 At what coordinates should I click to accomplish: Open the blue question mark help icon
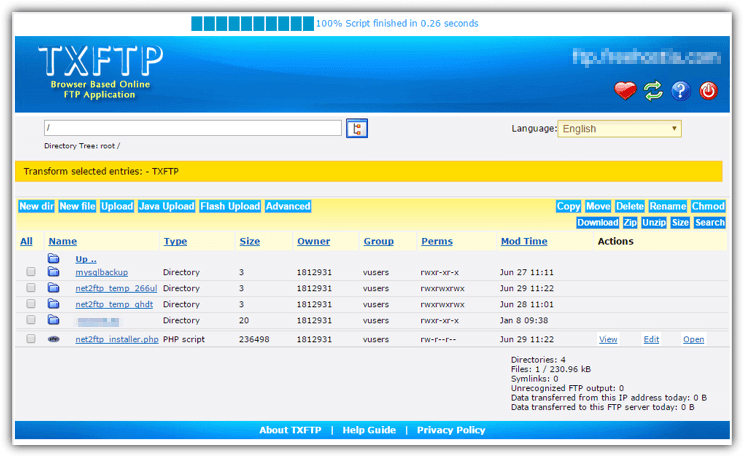680,90
